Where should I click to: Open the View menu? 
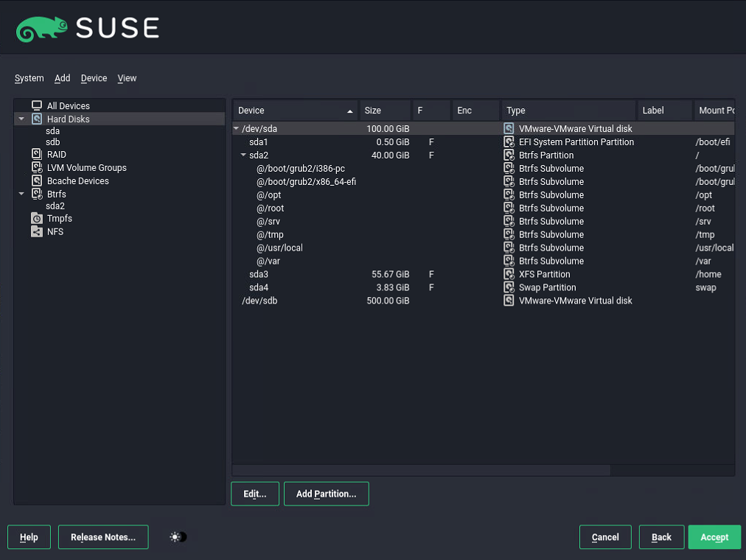point(127,78)
